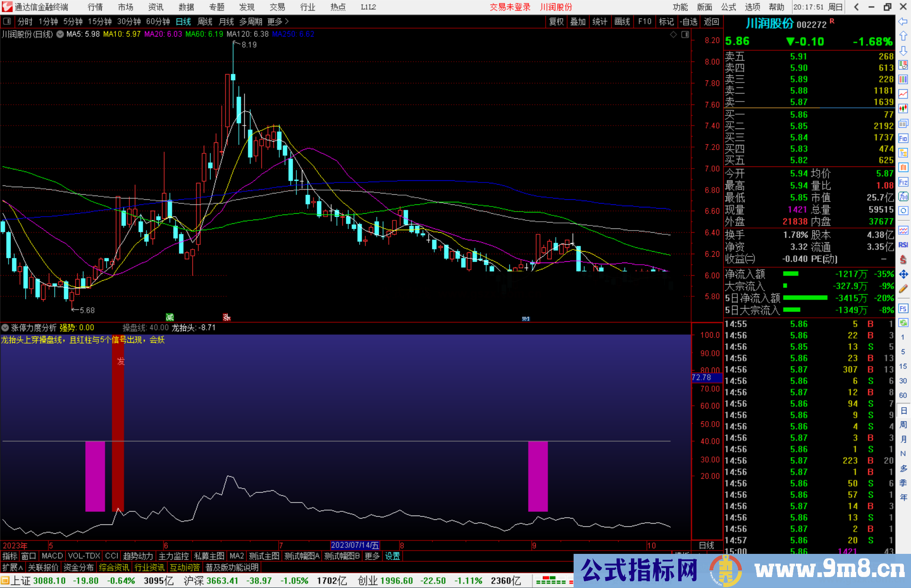The image size is (911, 588).
Task: Toggle the left side panel icon
Action: [7, 21]
